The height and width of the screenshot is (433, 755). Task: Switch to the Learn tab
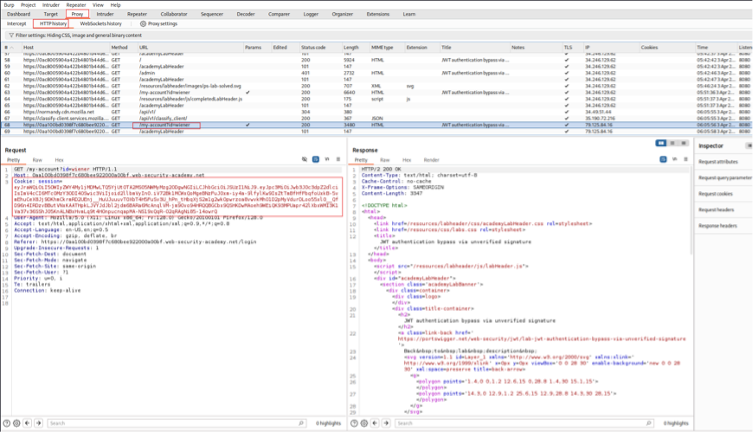(x=409, y=14)
